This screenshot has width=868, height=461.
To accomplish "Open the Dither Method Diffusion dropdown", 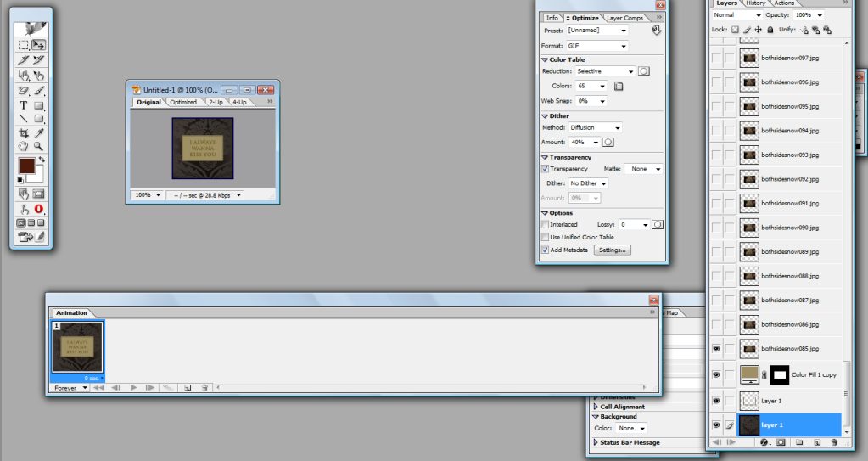I will [595, 128].
